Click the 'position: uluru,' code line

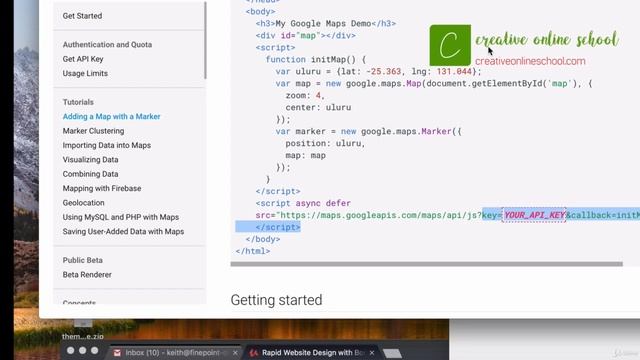point(325,143)
